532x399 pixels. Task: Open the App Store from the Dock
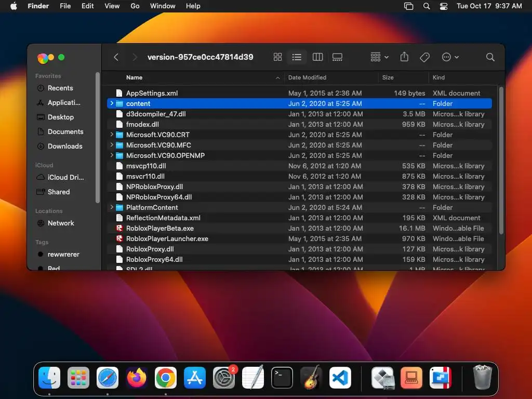pyautogui.click(x=195, y=377)
